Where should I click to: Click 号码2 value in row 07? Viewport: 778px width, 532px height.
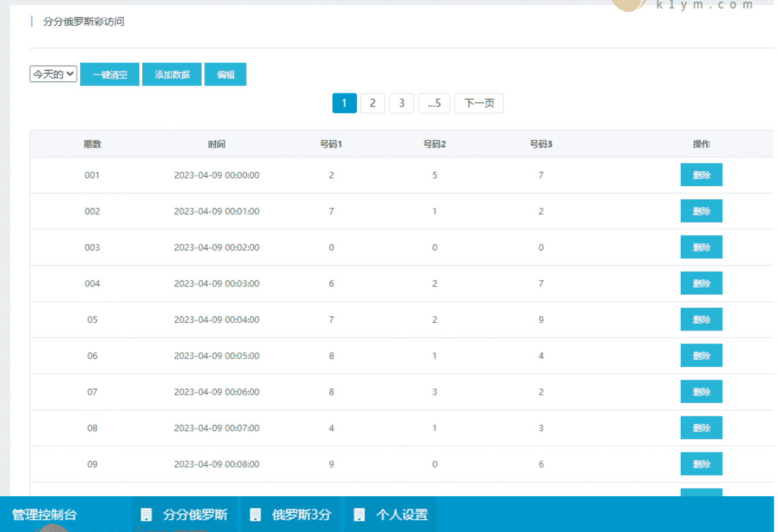[x=435, y=392]
